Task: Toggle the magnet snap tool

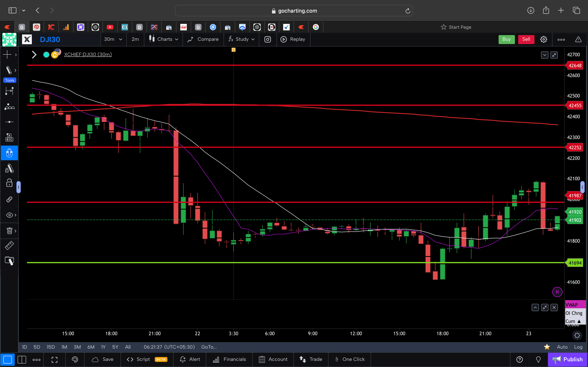Action: pos(9,153)
